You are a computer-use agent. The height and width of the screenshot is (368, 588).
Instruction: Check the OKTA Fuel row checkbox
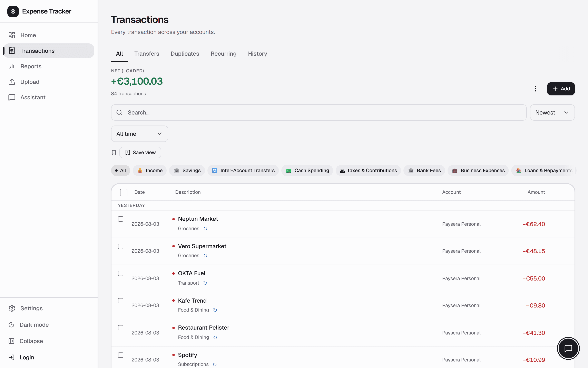click(x=121, y=274)
